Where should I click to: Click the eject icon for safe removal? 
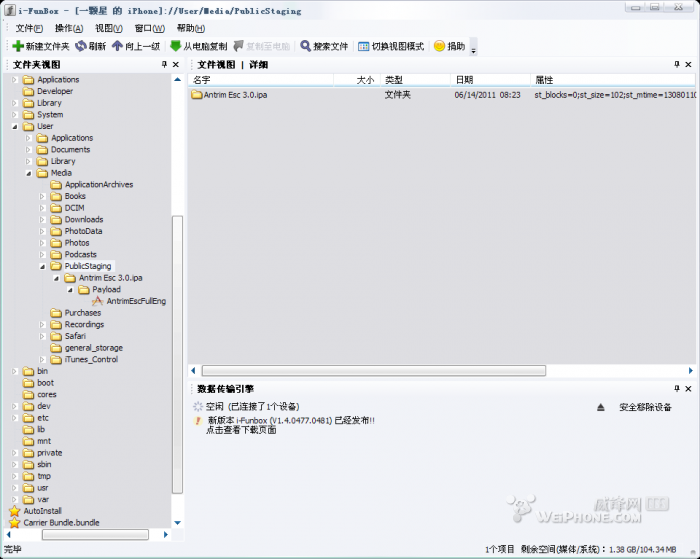[x=601, y=407]
